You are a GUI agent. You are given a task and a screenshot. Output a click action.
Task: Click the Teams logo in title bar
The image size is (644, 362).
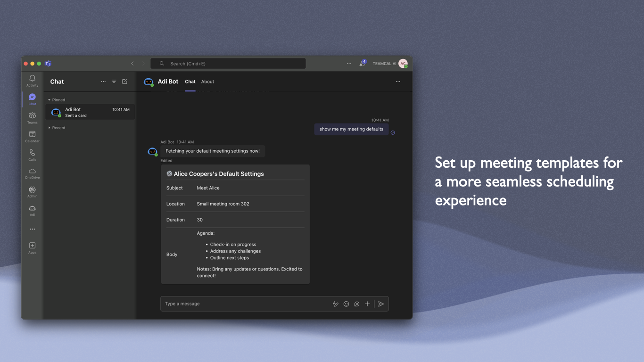48,64
